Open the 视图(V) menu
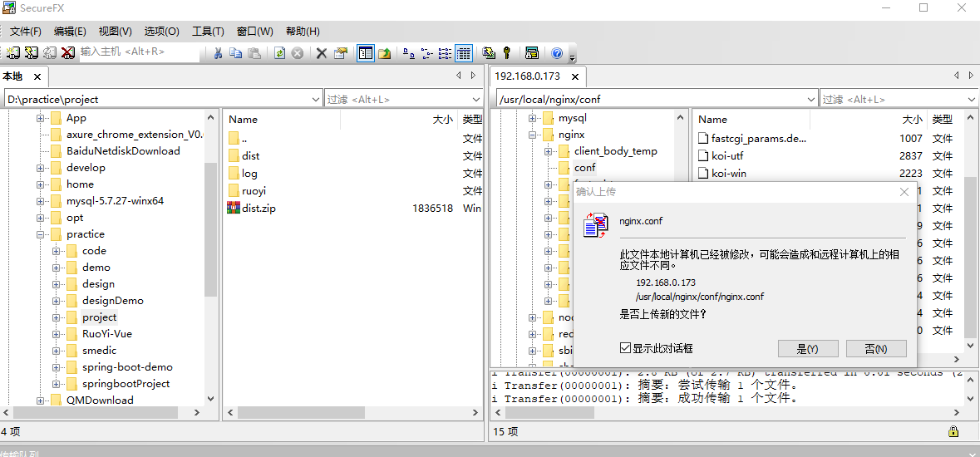Image resolution: width=980 pixels, height=457 pixels. (115, 32)
